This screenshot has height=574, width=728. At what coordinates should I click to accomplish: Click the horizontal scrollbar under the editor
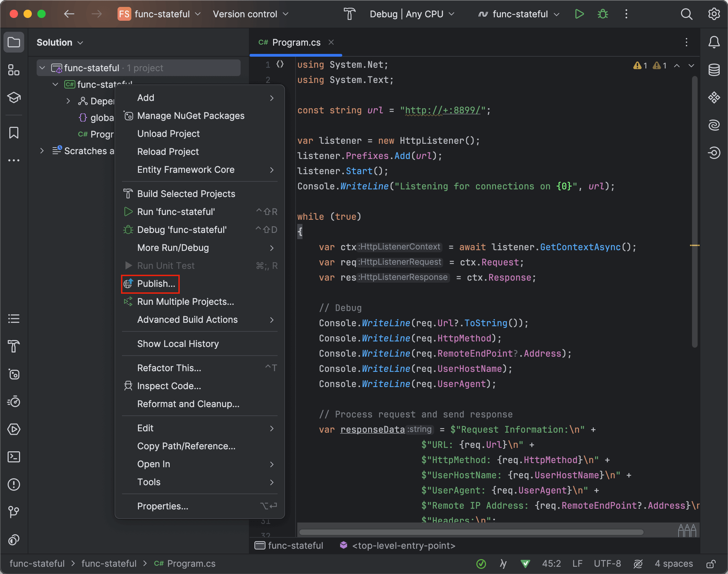click(x=471, y=532)
